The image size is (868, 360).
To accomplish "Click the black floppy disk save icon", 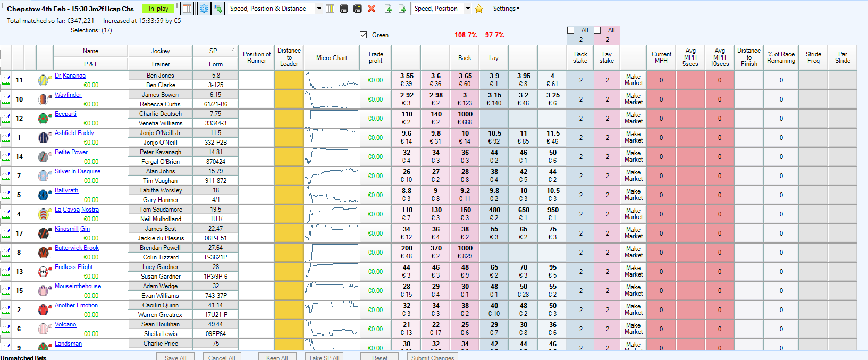I will coord(344,9).
